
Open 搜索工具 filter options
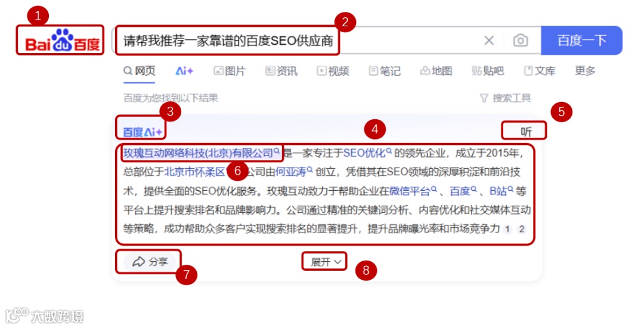(505, 98)
